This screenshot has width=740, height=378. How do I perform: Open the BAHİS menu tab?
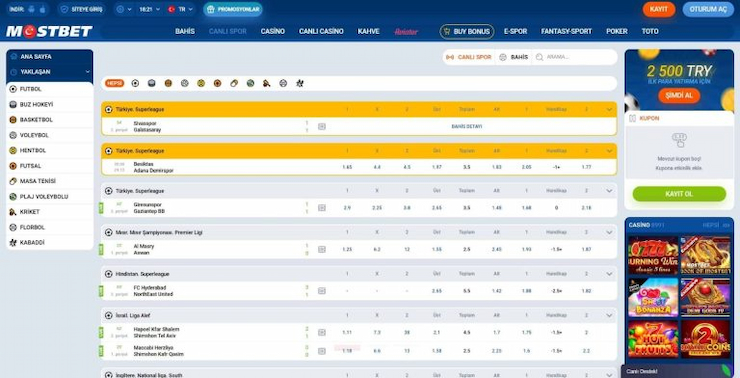tap(185, 31)
